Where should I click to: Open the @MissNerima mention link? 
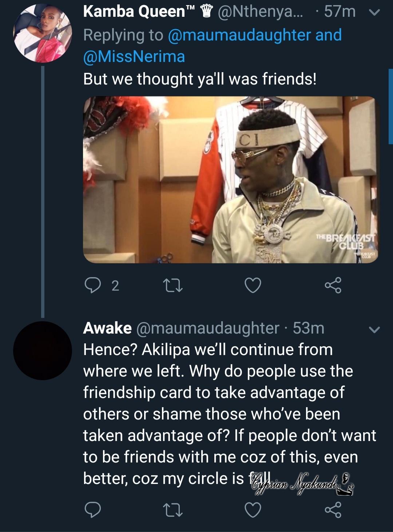pyautogui.click(x=134, y=57)
